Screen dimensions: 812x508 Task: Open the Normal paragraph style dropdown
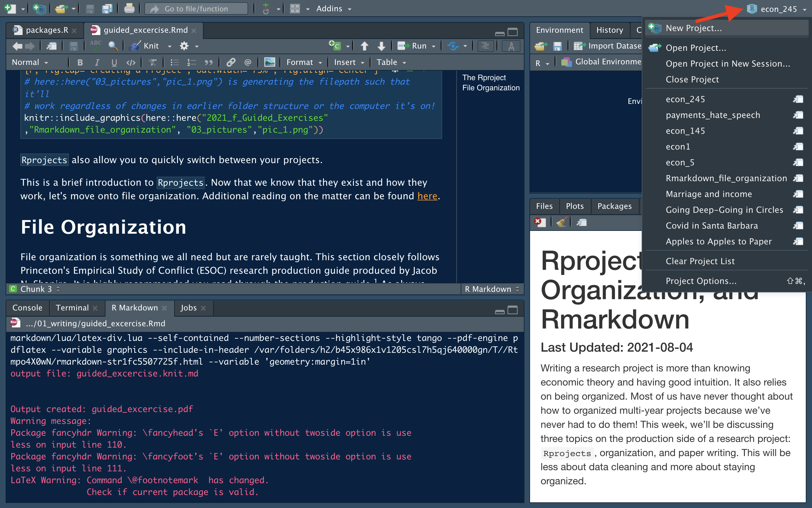point(30,62)
